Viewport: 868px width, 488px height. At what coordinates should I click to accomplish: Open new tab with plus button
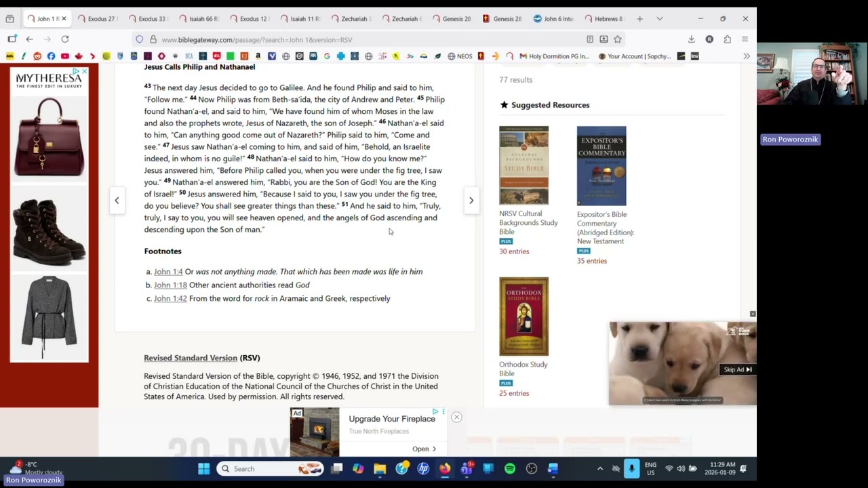pos(639,19)
